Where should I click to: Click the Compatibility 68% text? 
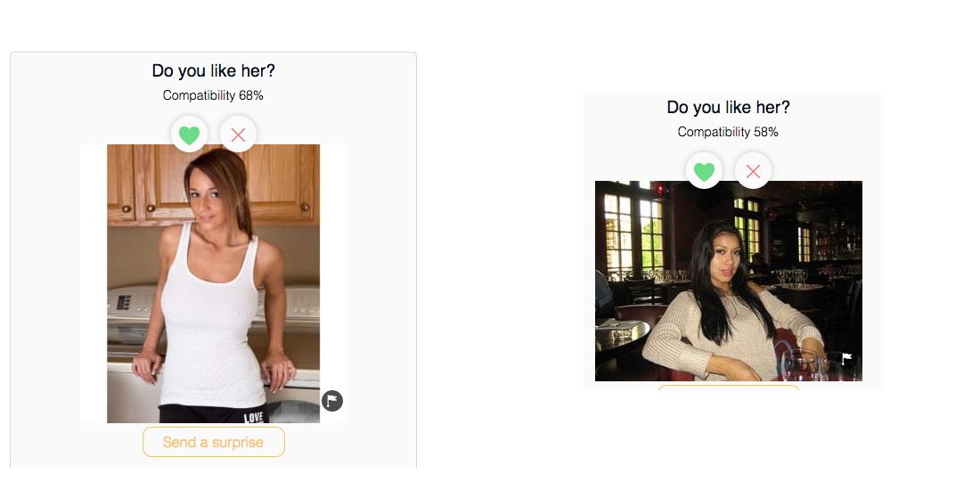point(213,95)
